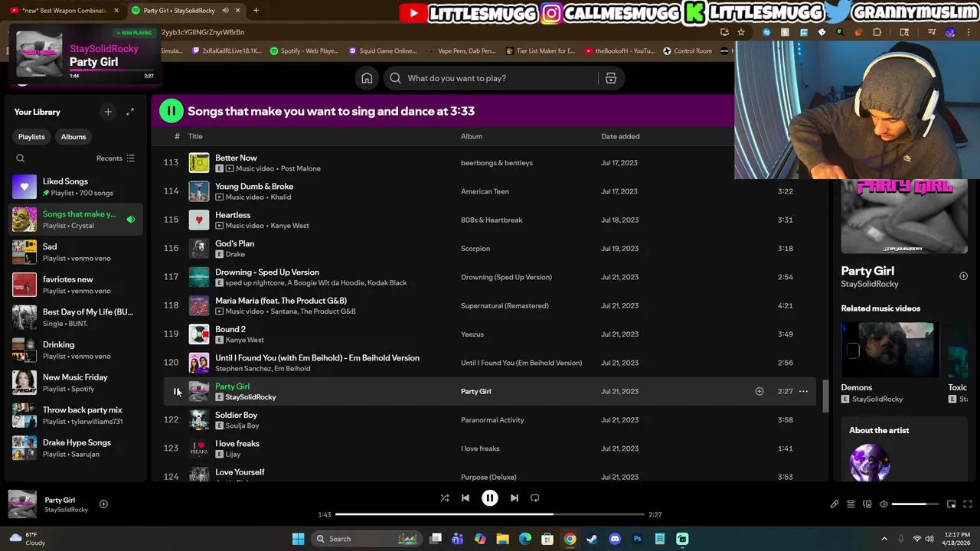980x551 pixels.
Task: Open Tier List Maker bookmark
Action: [541, 51]
